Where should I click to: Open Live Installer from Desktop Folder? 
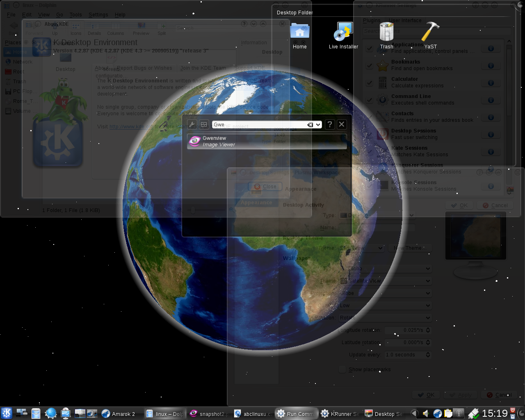[x=344, y=35]
